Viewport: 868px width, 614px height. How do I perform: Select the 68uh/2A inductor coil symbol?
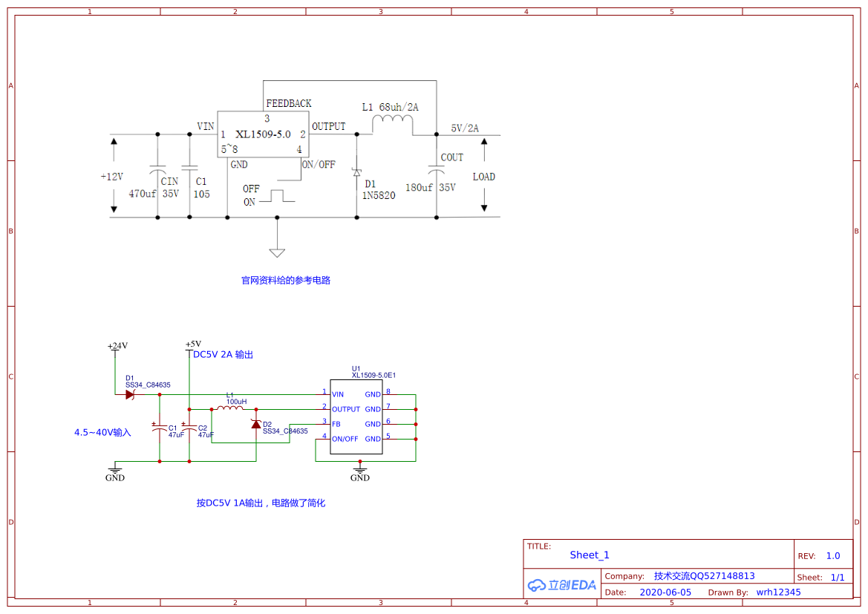click(x=393, y=124)
